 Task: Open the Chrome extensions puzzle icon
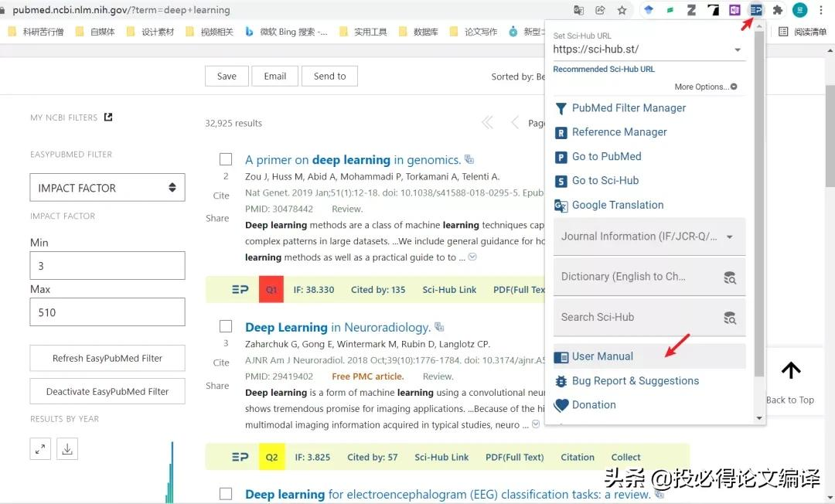[778, 9]
